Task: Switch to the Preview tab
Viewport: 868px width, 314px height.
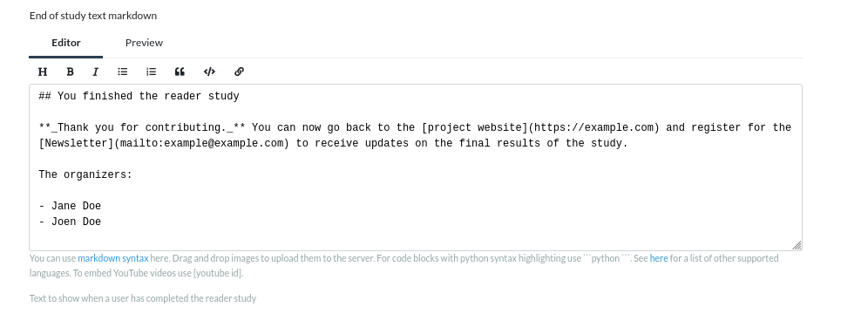Action: coord(144,43)
